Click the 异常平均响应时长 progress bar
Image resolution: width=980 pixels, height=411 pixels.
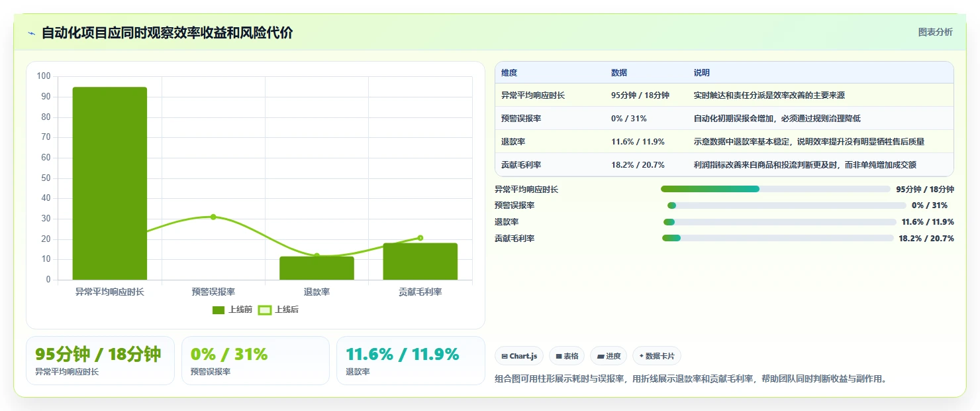(775, 189)
